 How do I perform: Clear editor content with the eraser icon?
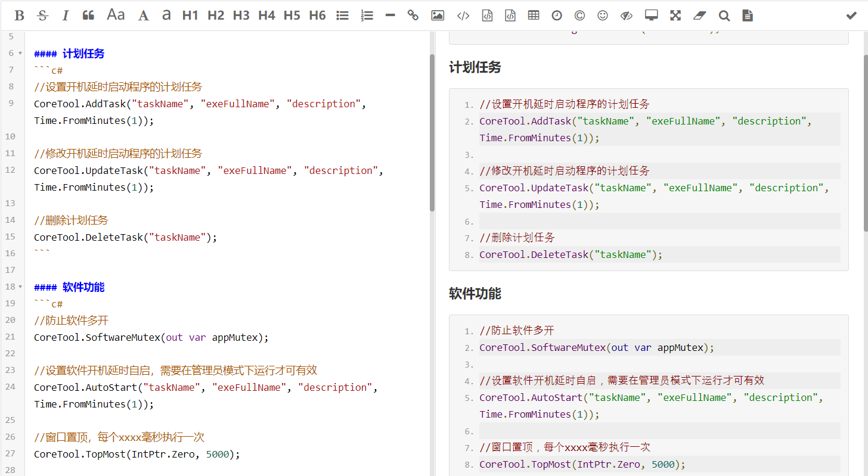[x=699, y=15]
